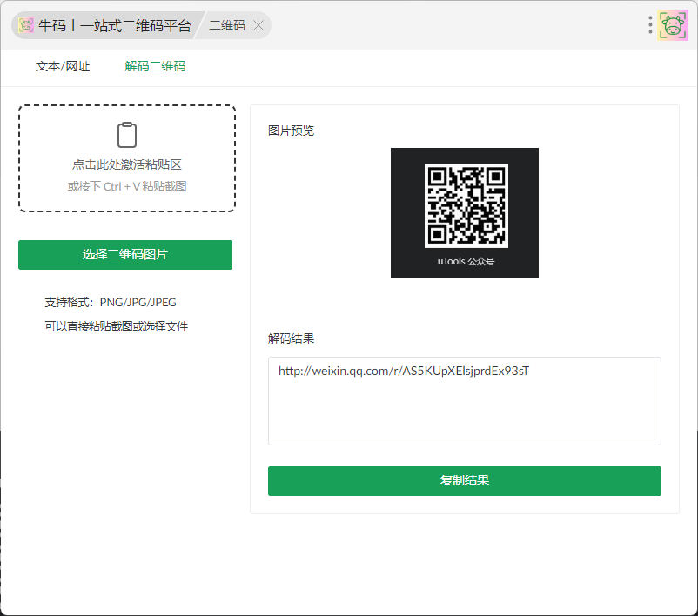Open the three-dot more options menu
The height and width of the screenshot is (616, 698).
tap(650, 25)
